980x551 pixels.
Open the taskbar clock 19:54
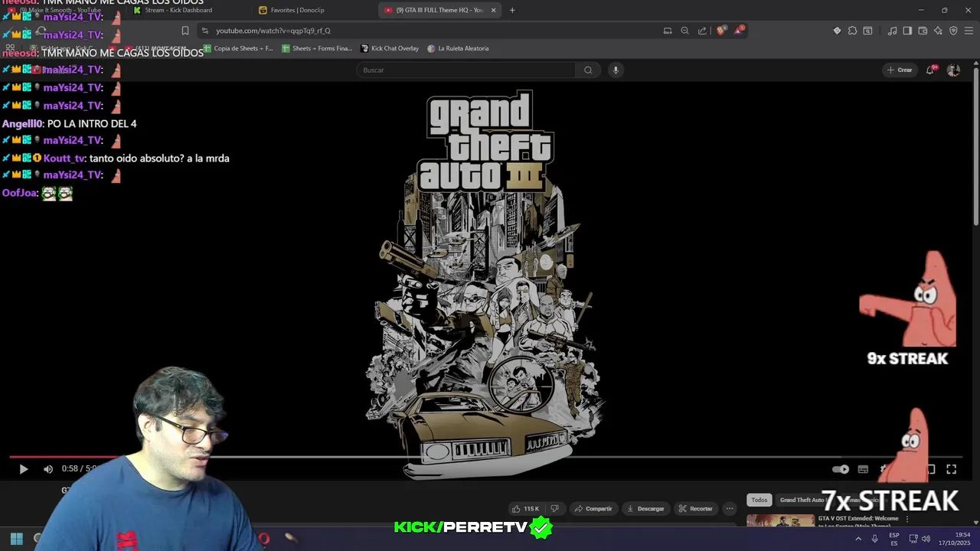tap(955, 539)
